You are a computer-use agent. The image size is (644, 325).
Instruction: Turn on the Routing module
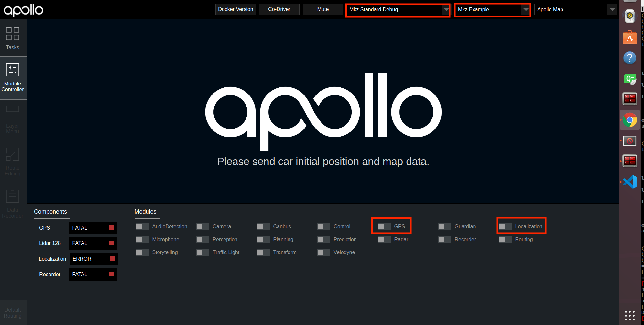(x=505, y=240)
